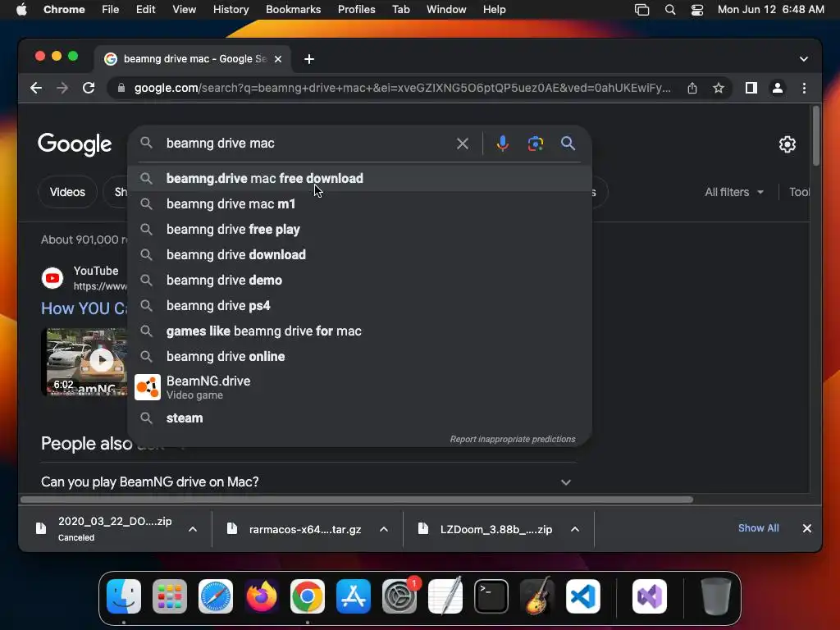Choose suggestion 'beamng drive online'
The height and width of the screenshot is (630, 840).
tap(359, 357)
